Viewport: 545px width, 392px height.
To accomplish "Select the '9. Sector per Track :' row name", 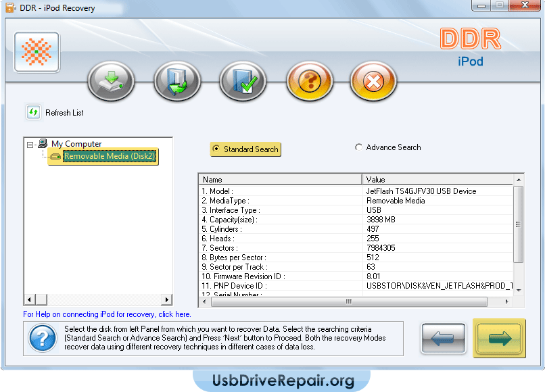I will (235, 267).
